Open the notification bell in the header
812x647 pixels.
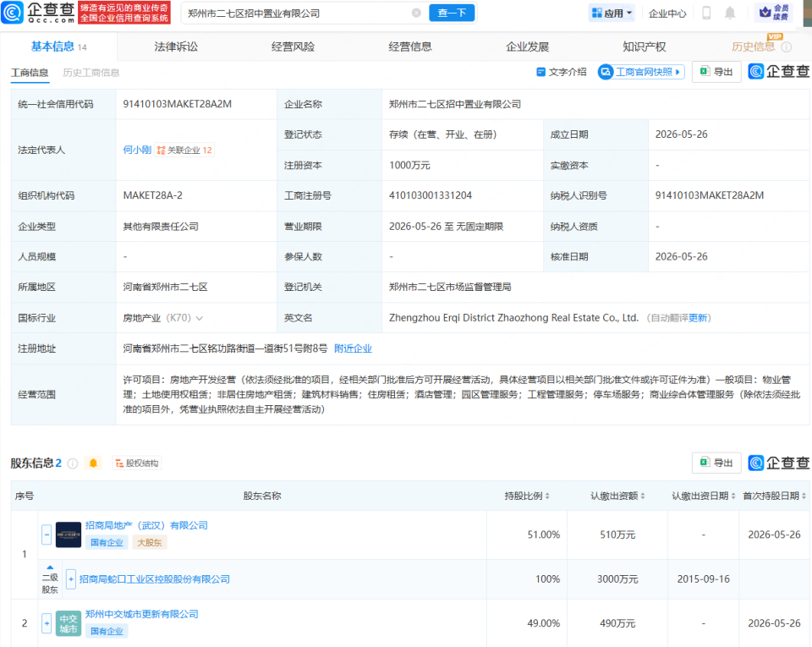pos(730,13)
